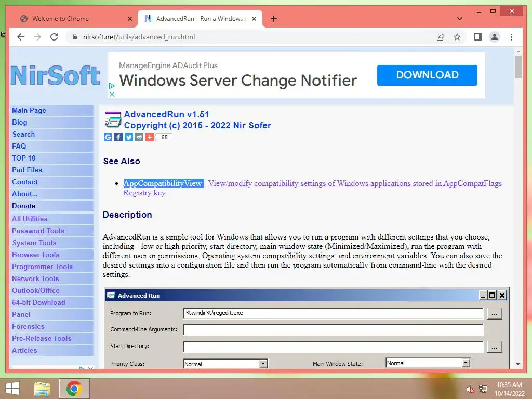532x399 pixels.
Task: Open Main Page in sidebar
Action: tap(29, 110)
